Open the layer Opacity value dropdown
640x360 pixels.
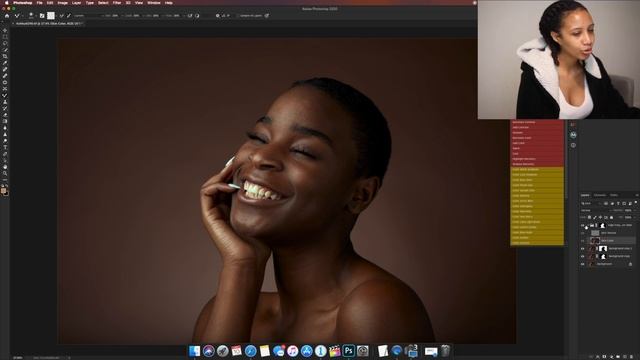click(629, 210)
